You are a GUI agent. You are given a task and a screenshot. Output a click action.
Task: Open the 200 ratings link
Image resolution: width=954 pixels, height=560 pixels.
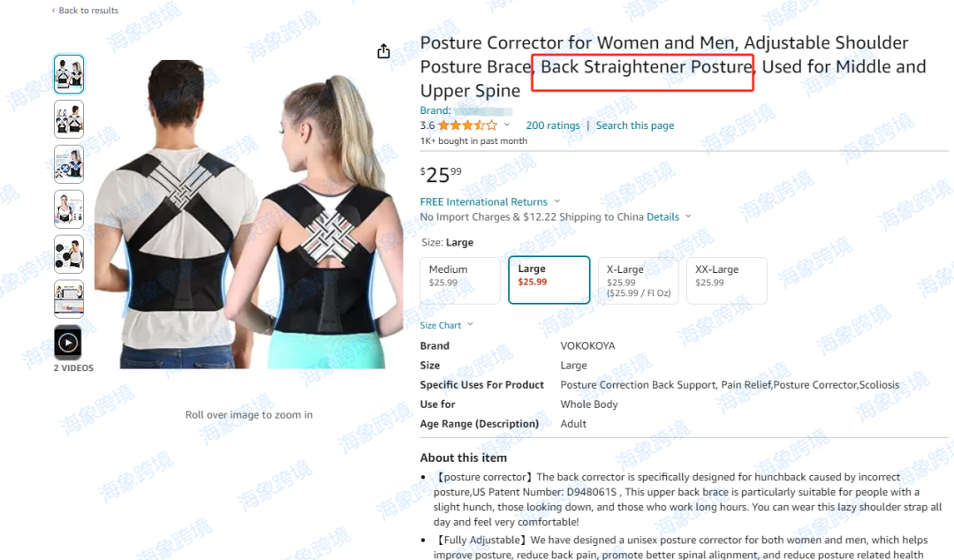[x=552, y=125]
